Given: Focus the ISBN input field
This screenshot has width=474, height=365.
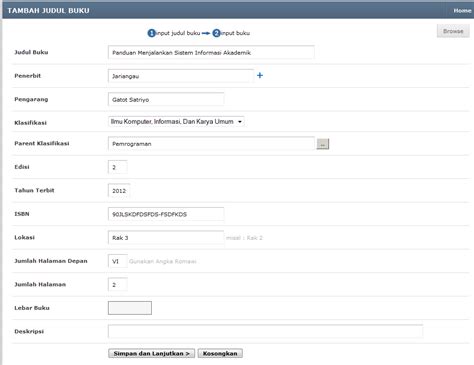Looking at the screenshot, I should [x=166, y=214].
